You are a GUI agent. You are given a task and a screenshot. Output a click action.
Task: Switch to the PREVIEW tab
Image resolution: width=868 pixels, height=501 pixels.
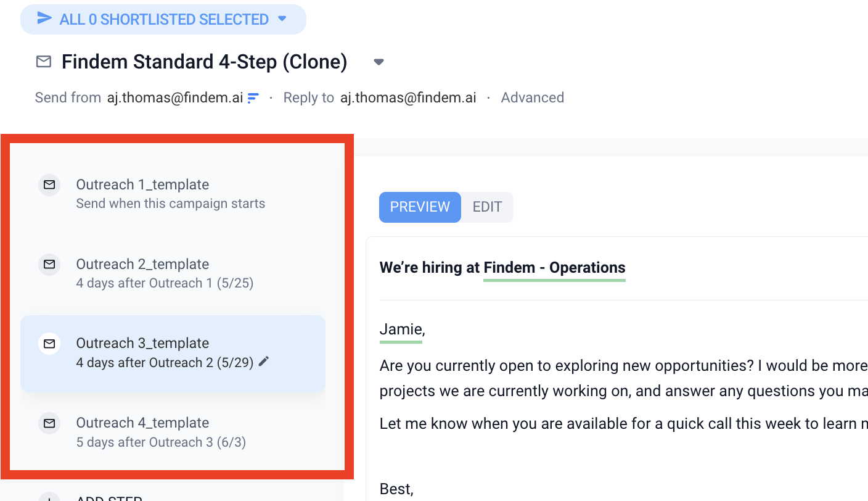(x=420, y=207)
